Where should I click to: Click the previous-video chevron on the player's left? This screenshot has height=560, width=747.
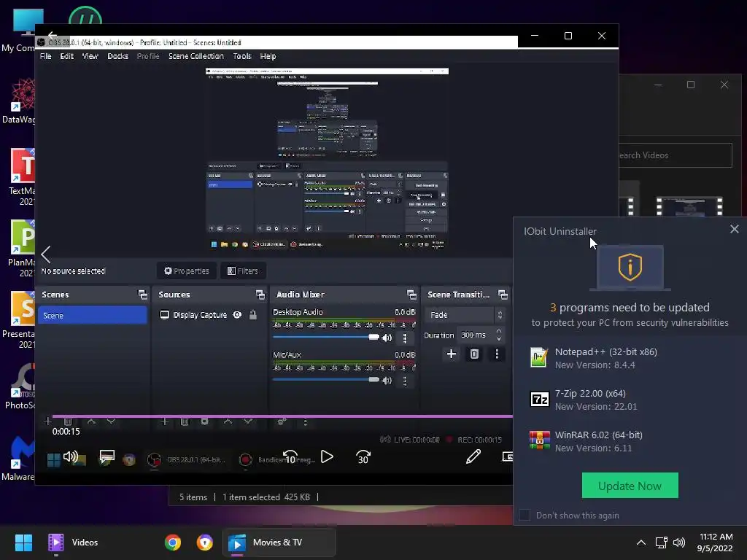coord(46,254)
